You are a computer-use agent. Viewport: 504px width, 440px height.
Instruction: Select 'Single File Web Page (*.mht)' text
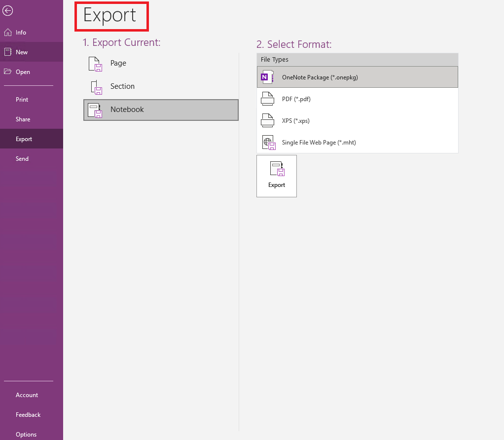tap(319, 143)
